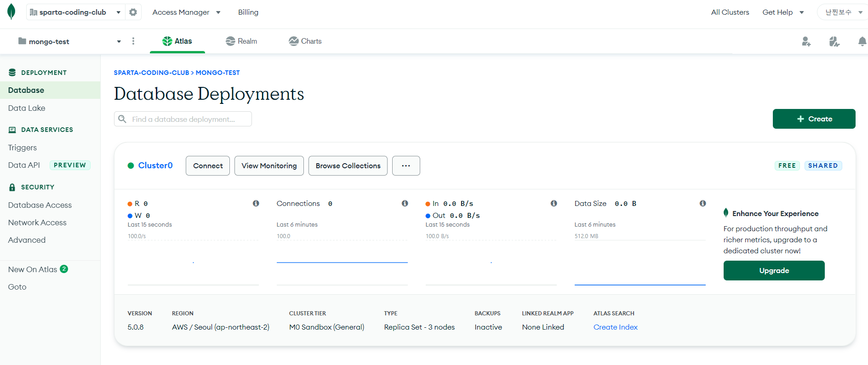This screenshot has height=365, width=868.
Task: Click the Security lock icon
Action: tap(12, 187)
